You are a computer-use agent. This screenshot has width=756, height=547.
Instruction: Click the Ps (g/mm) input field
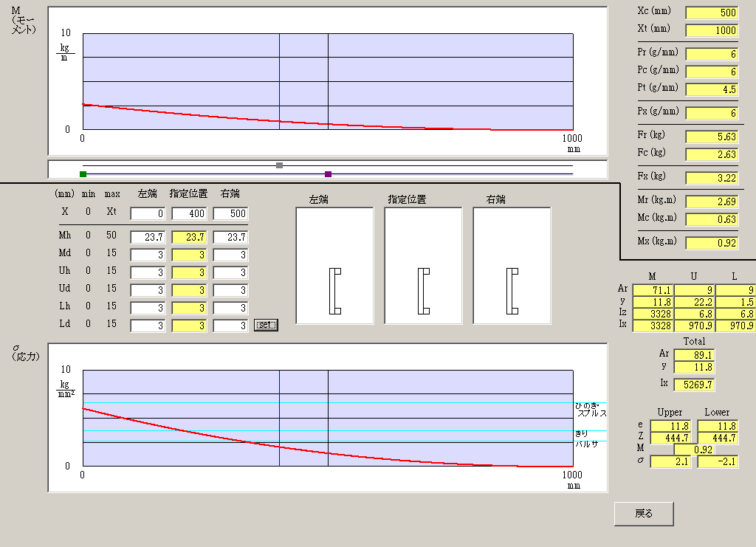pos(712,113)
